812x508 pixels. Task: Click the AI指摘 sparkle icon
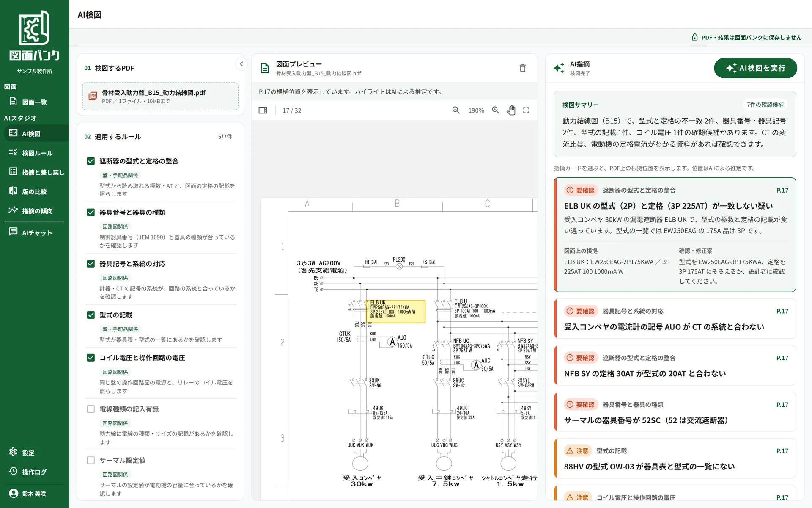(559, 68)
